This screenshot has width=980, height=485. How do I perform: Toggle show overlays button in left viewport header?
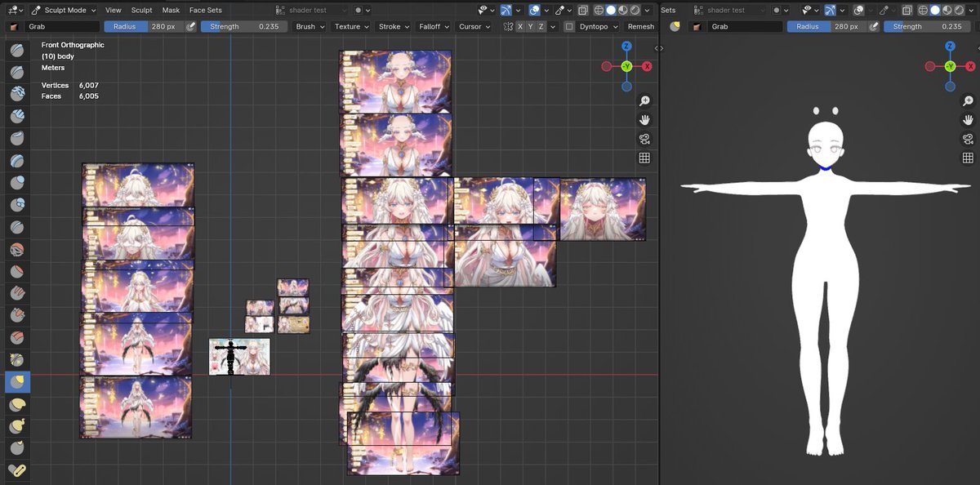tap(534, 10)
